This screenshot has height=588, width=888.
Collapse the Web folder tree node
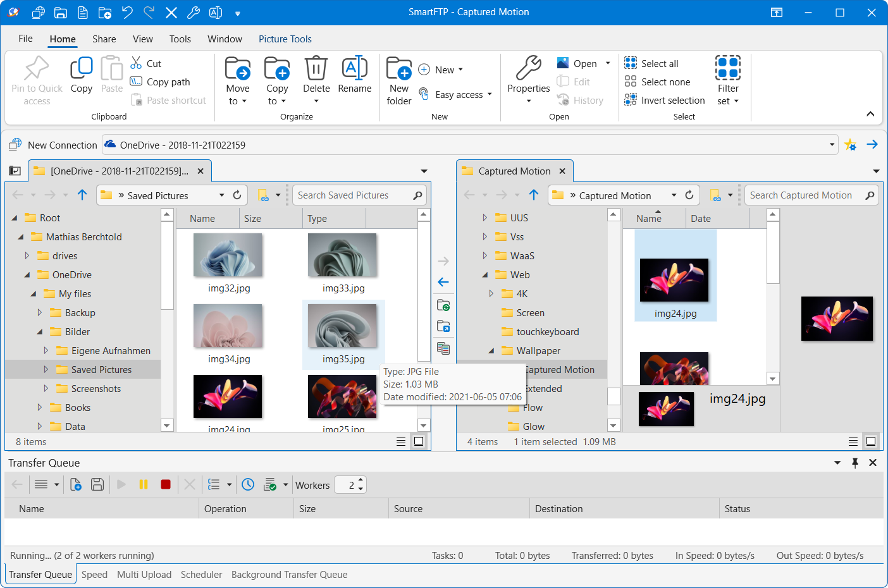[x=485, y=275]
